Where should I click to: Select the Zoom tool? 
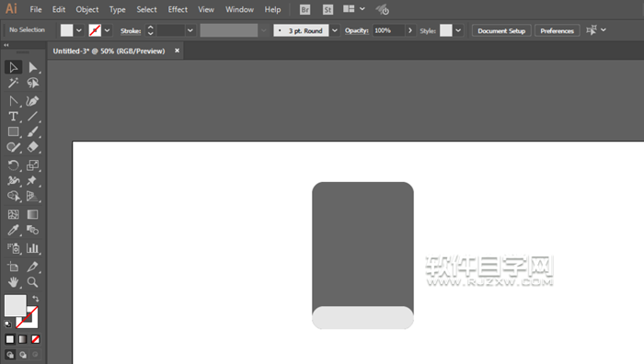coord(33,282)
